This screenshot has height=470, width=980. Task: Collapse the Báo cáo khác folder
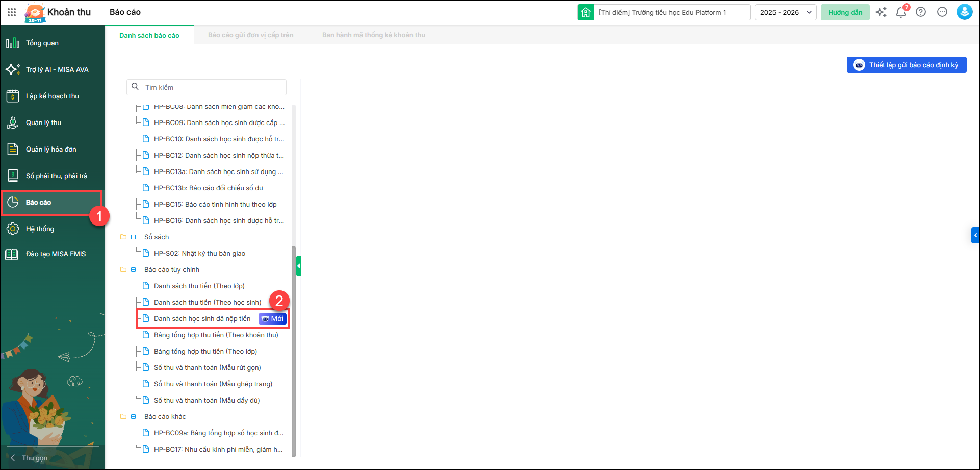tap(134, 417)
